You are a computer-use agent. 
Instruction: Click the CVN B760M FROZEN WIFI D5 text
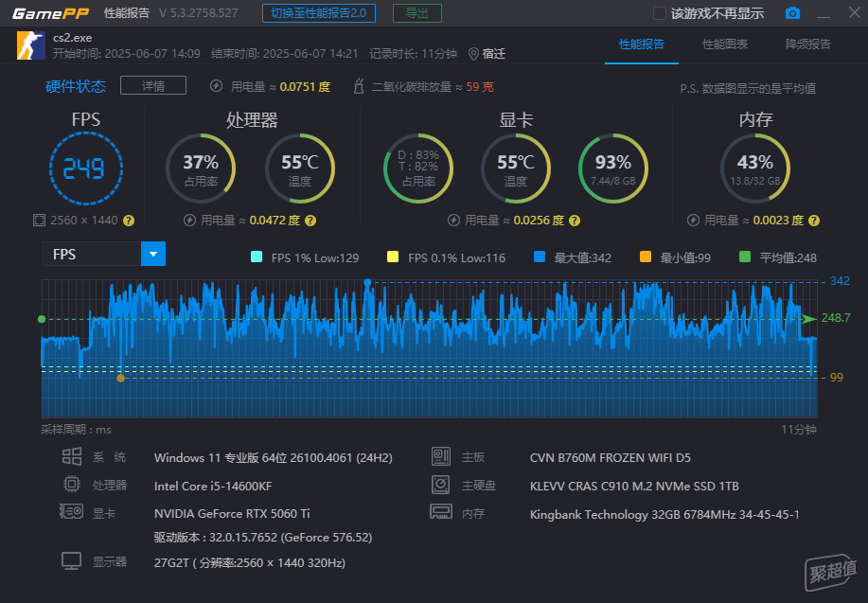pyautogui.click(x=610, y=458)
